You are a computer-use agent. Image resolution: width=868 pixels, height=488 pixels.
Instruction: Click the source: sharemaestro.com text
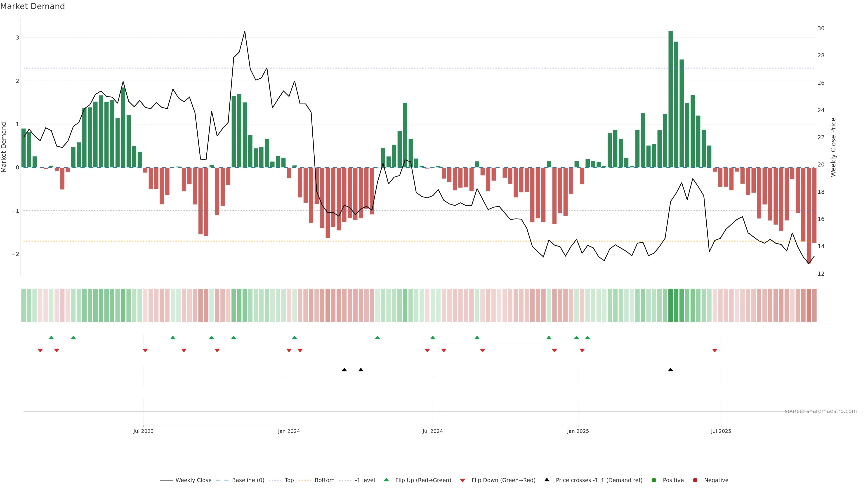(x=821, y=411)
